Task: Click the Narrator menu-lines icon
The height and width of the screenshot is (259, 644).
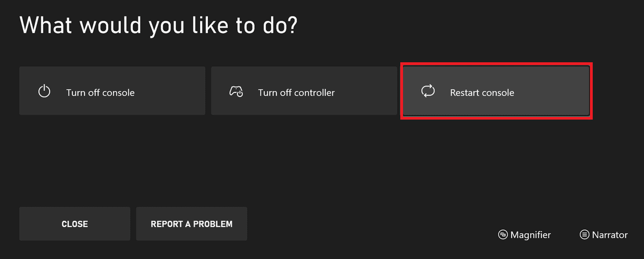Action: pyautogui.click(x=584, y=235)
